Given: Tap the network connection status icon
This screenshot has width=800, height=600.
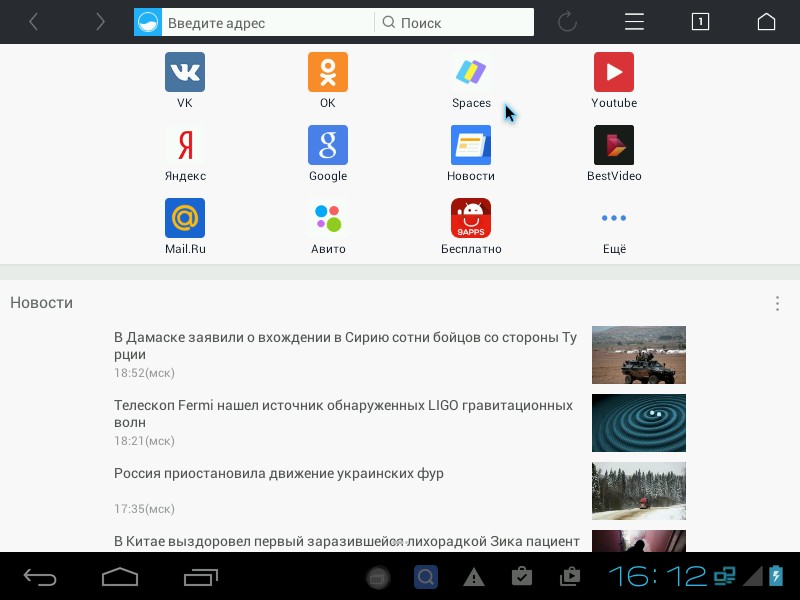Looking at the screenshot, I should [724, 577].
